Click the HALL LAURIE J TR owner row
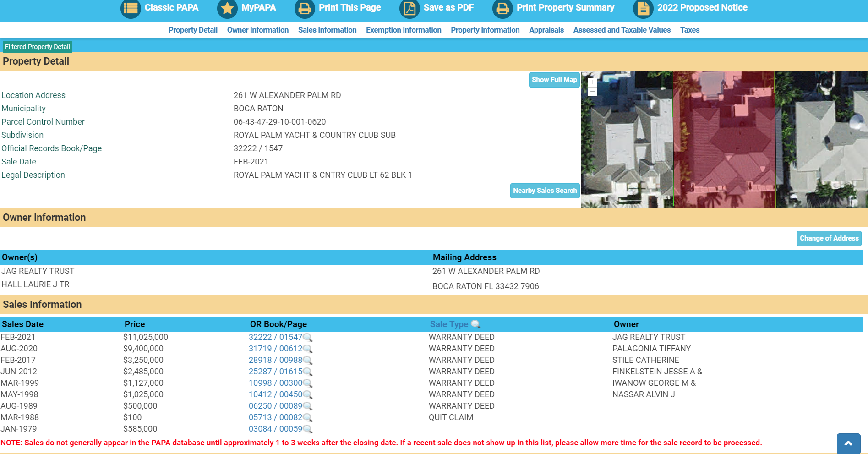The image size is (868, 454). pyautogui.click(x=36, y=284)
